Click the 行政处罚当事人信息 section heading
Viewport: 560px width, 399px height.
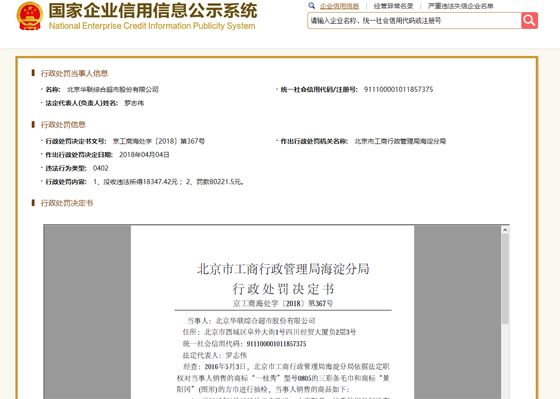click(x=74, y=73)
